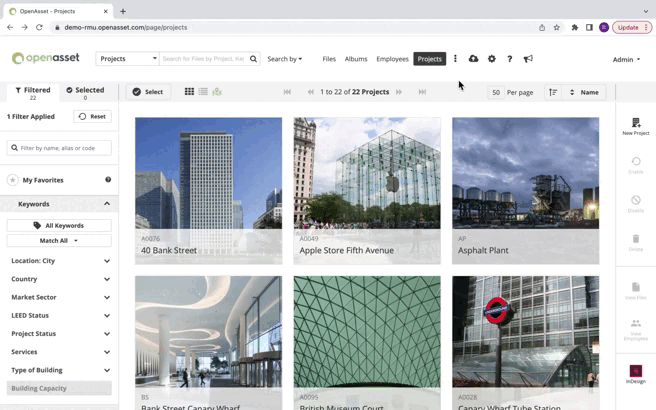Open the Match All dropdown
656x410 pixels.
pos(59,241)
